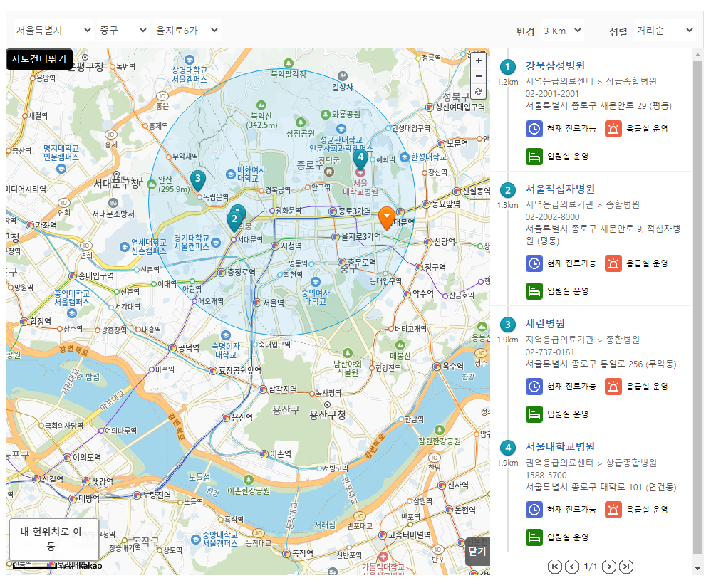The height and width of the screenshot is (588, 706).
Task: Click address 서울특별시 종로구 대학로 101 (연건동)
Action: (601, 487)
